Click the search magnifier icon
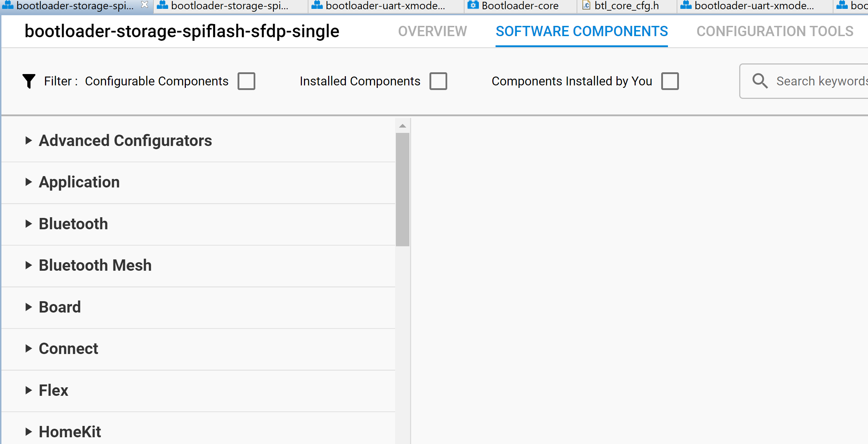 coord(759,81)
